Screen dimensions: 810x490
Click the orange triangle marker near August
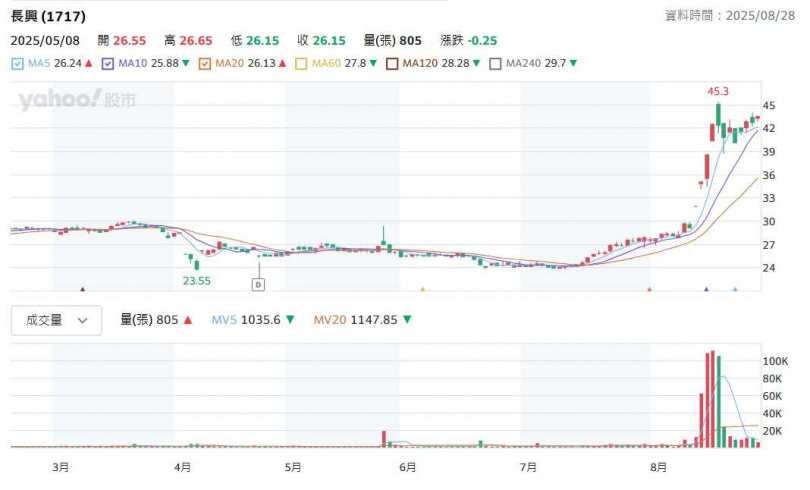point(649,289)
